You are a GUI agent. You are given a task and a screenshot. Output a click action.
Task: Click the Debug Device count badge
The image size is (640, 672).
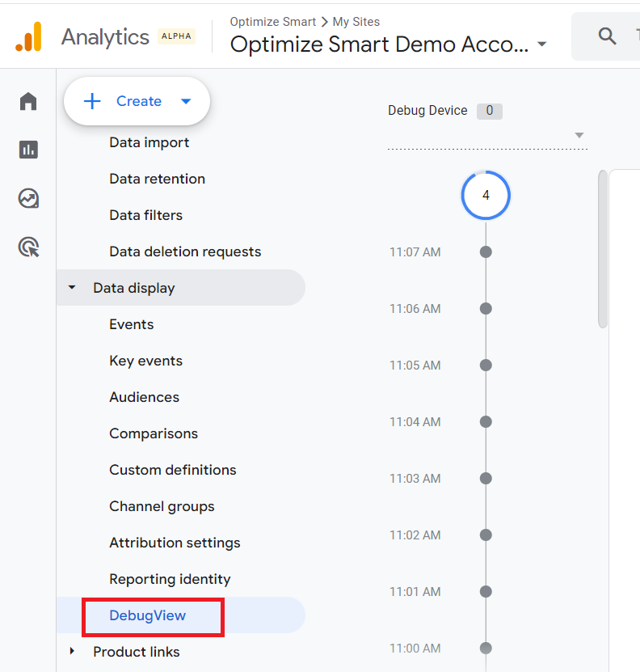pyautogui.click(x=490, y=111)
